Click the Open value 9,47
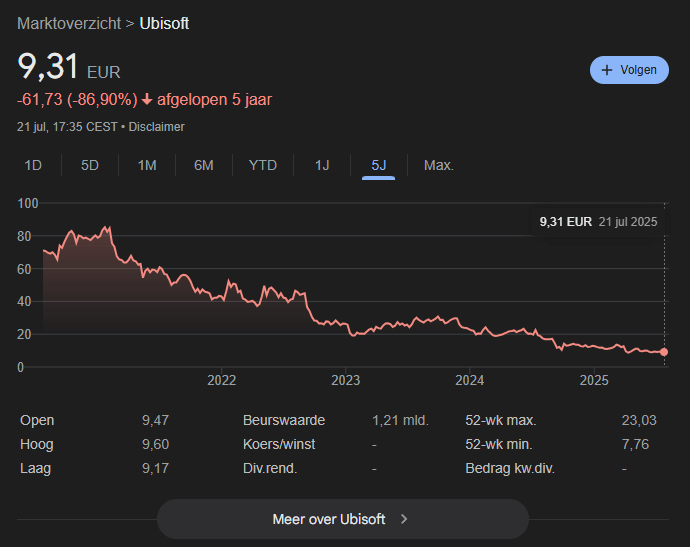This screenshot has width=690, height=547. (155, 420)
